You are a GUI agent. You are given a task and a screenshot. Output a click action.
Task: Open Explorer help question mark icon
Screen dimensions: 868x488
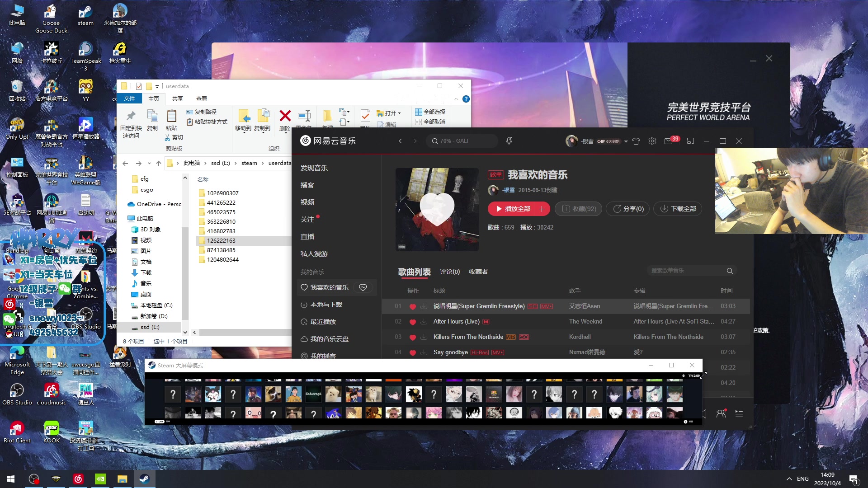pyautogui.click(x=466, y=99)
